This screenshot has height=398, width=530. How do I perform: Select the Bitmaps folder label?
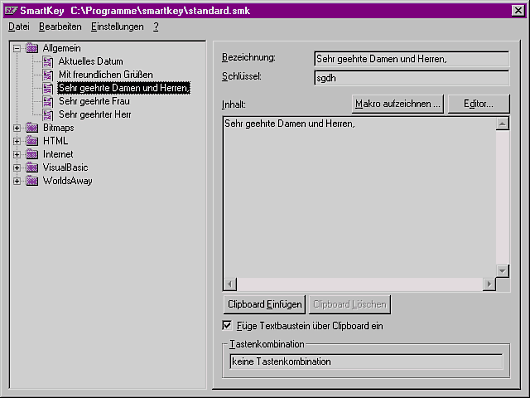58,128
